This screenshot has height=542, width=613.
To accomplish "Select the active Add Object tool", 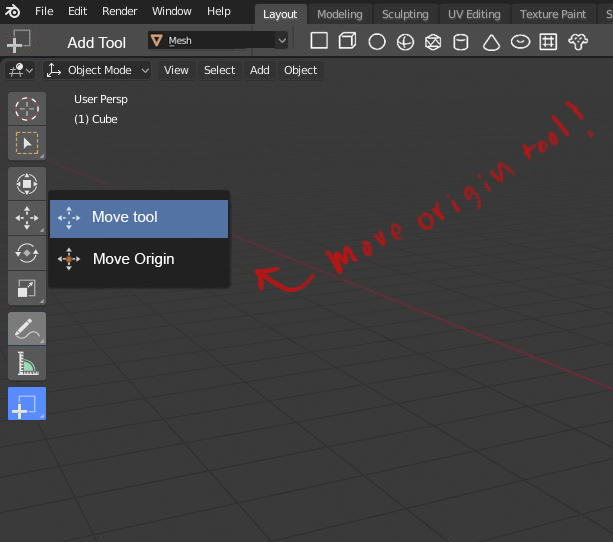I will tap(27, 404).
